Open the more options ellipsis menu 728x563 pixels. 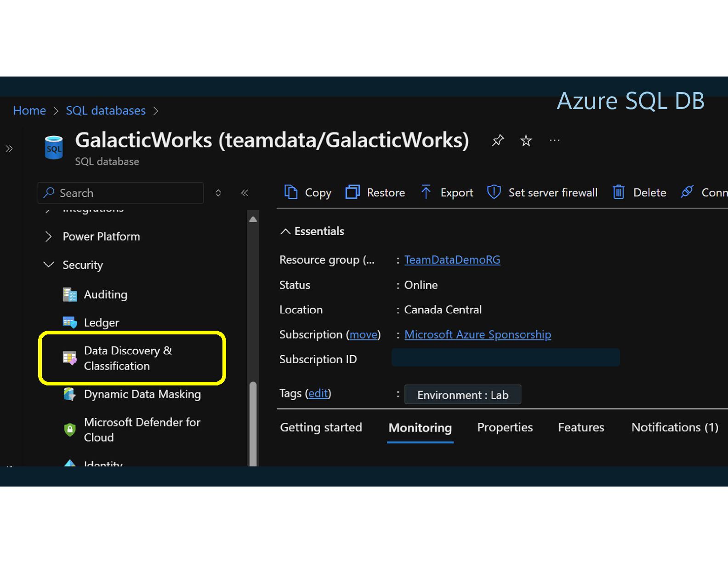point(555,140)
